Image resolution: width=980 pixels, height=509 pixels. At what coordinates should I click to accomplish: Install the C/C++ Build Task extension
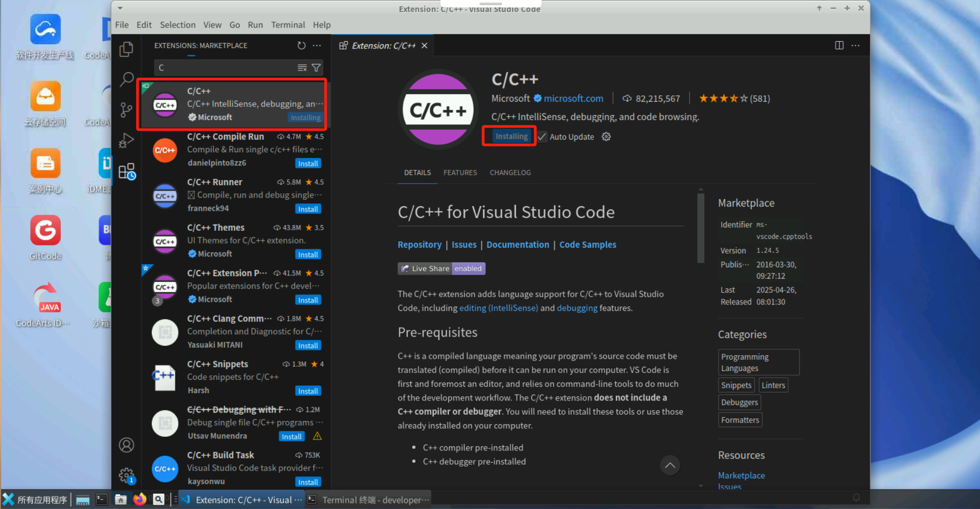coord(308,482)
